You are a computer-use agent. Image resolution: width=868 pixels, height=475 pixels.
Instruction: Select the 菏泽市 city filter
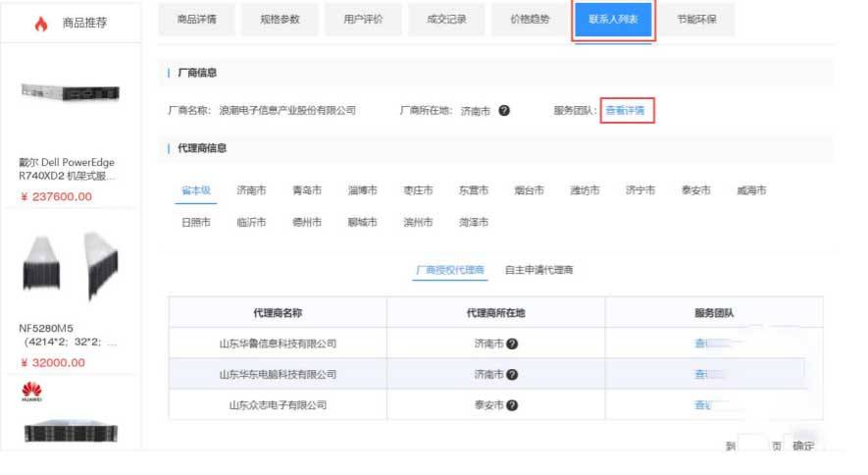(x=474, y=223)
